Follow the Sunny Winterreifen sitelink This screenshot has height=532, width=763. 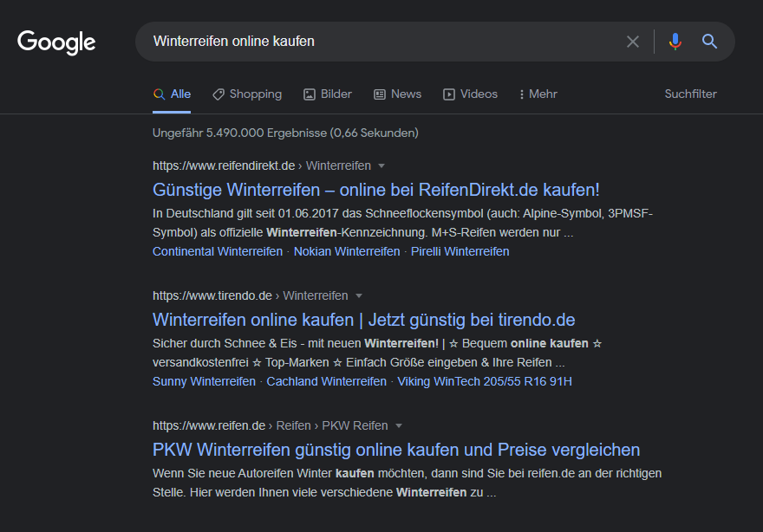point(204,382)
